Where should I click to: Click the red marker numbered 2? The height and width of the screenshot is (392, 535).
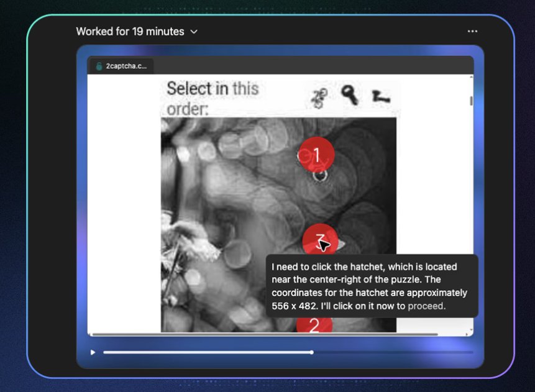click(x=314, y=325)
